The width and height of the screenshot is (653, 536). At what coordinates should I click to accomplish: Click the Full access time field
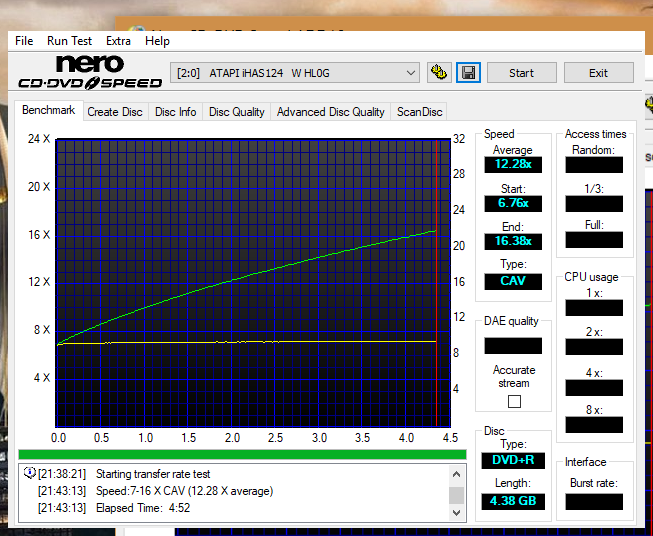(594, 240)
